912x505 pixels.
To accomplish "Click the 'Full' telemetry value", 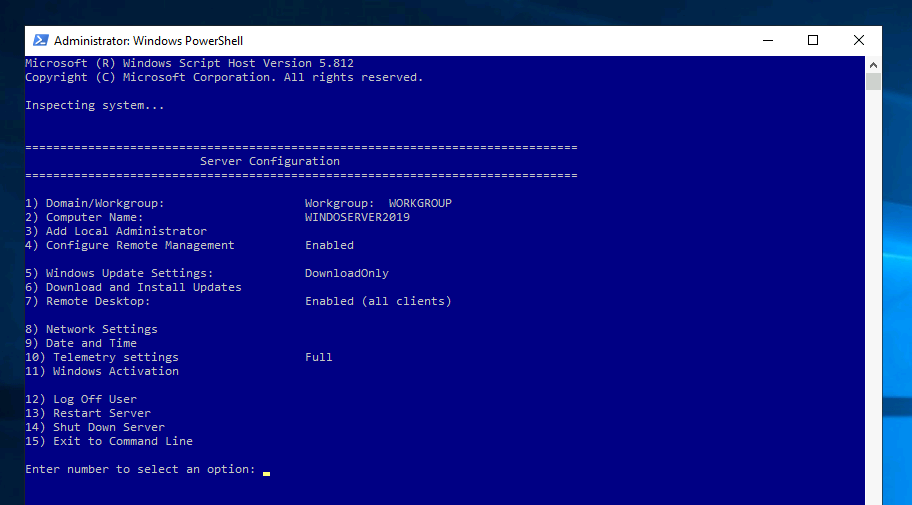I will (319, 357).
